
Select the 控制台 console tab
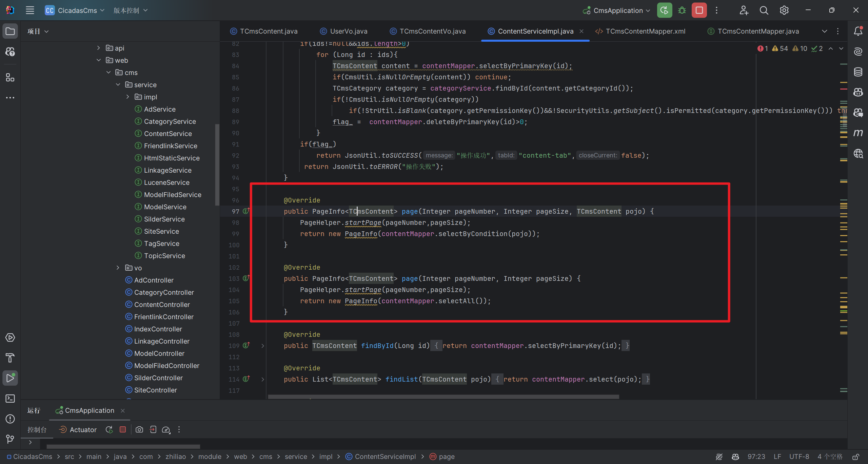point(37,430)
